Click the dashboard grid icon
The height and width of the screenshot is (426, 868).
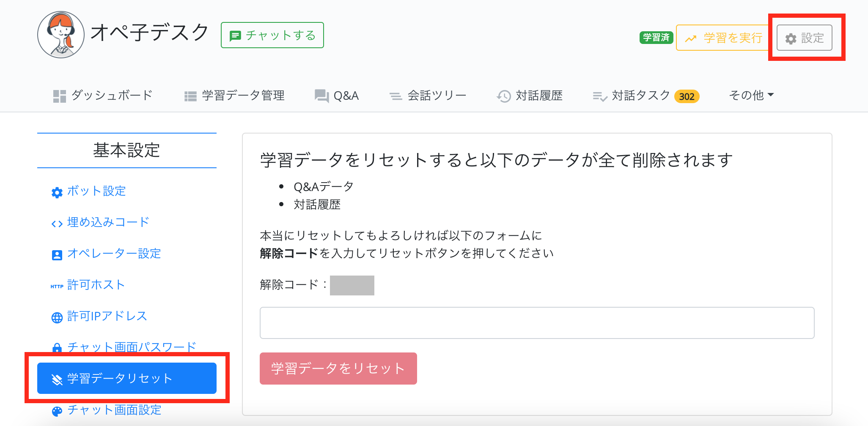pyautogui.click(x=60, y=96)
